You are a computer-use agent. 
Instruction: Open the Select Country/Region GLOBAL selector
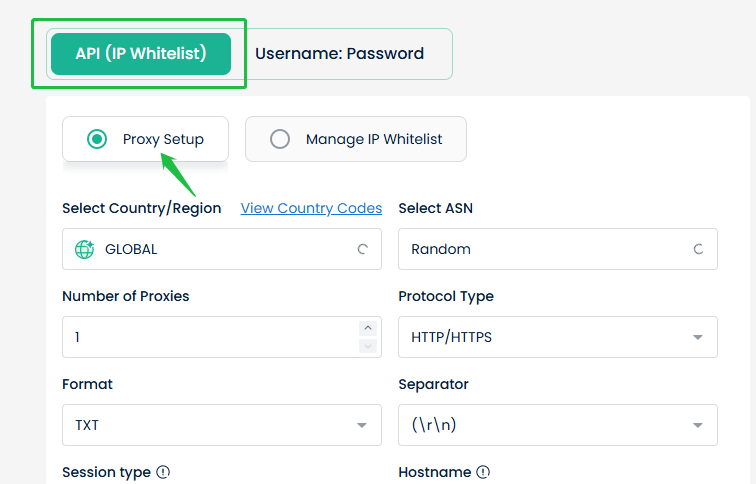click(222, 249)
